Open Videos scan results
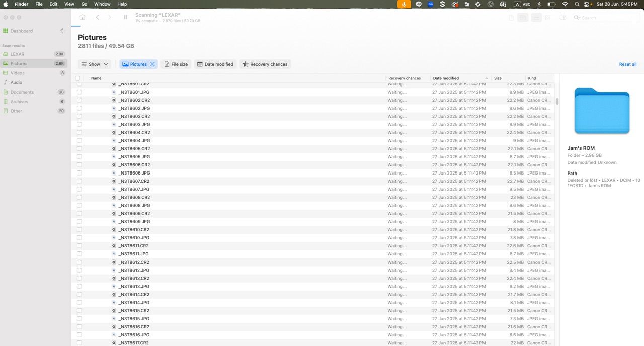The image size is (644, 346). point(34,73)
